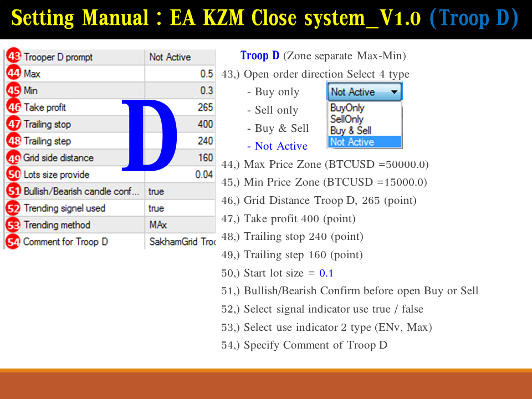Select highlighted Not Active list option

tap(365, 142)
